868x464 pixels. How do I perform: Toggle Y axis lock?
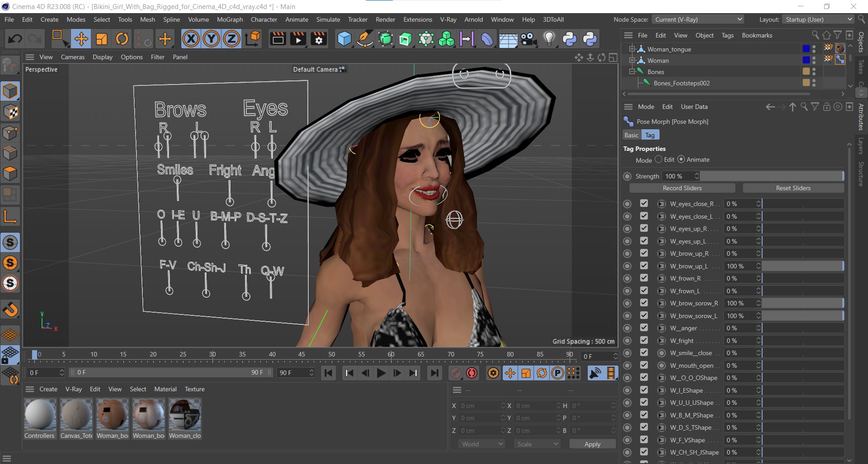[x=211, y=39]
